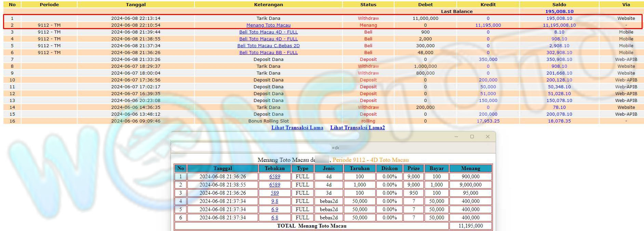Click the Keterangan column header
The height and width of the screenshot is (231, 644).
[268, 4]
